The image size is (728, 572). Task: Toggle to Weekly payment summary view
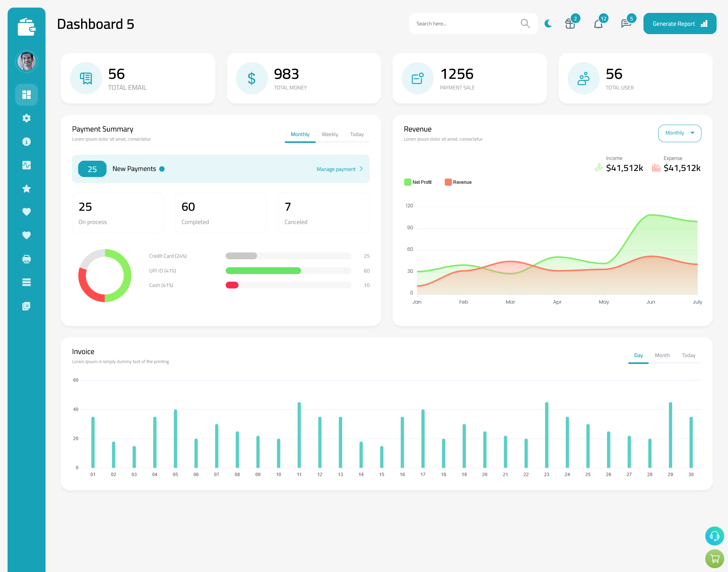tap(330, 134)
